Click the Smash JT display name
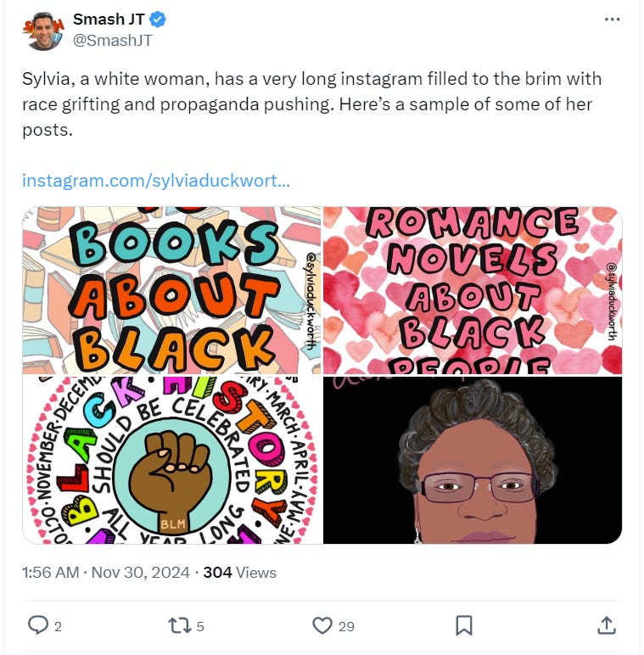This screenshot has height=655, width=644. tap(109, 19)
